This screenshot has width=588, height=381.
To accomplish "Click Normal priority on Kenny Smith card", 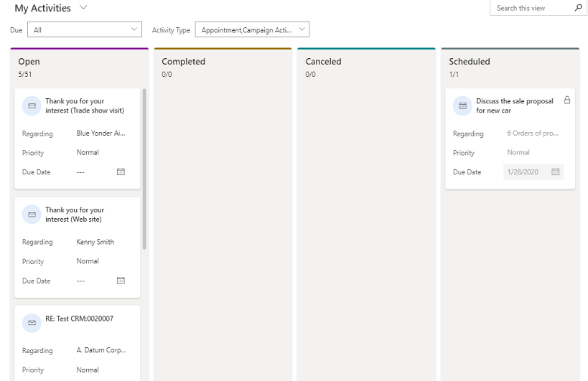I will 88,261.
